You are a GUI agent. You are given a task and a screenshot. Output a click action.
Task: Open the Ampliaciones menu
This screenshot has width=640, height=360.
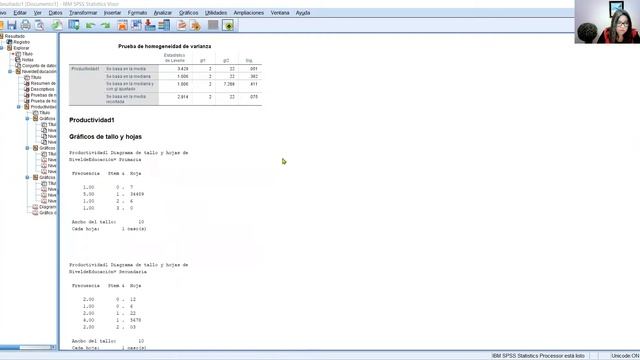(x=249, y=13)
